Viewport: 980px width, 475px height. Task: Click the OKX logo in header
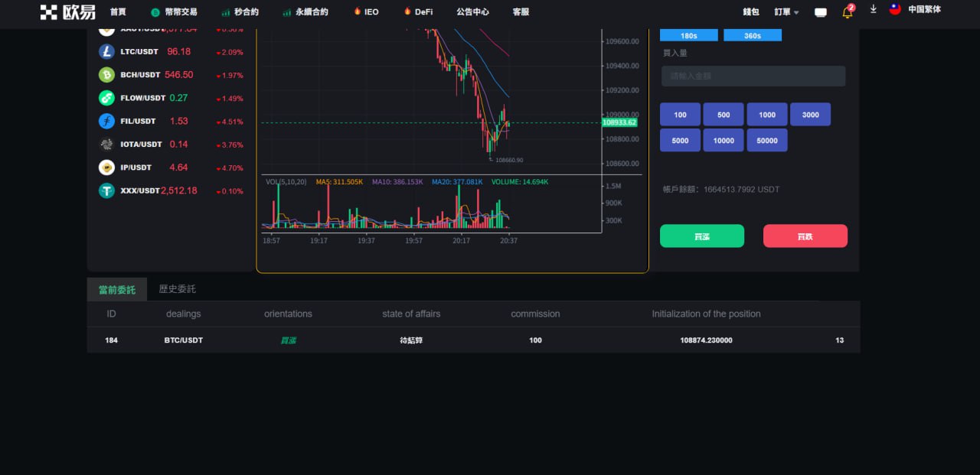67,11
